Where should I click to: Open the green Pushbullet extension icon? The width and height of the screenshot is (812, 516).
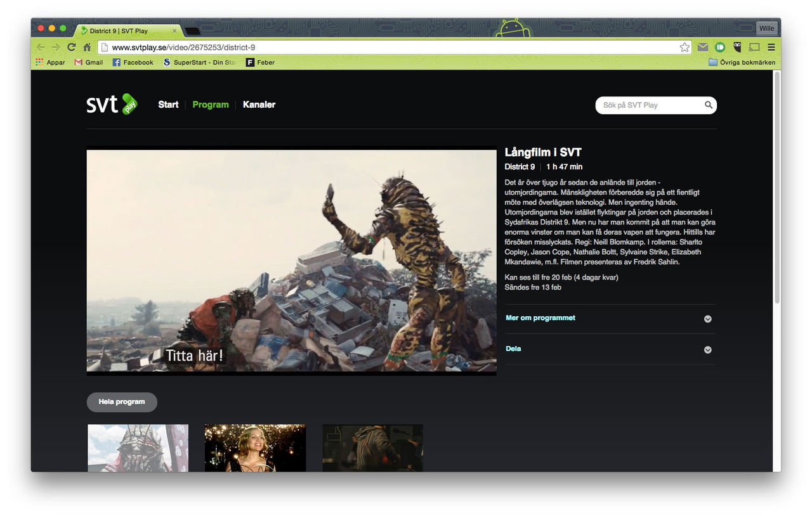coord(720,47)
